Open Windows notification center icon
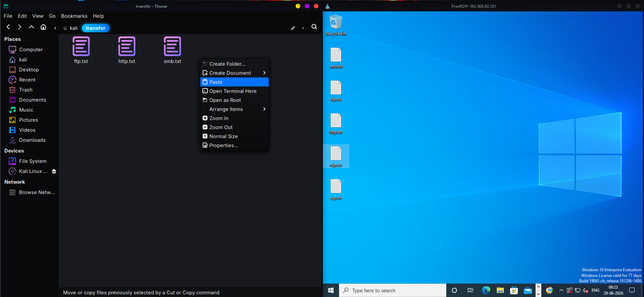 point(632,290)
